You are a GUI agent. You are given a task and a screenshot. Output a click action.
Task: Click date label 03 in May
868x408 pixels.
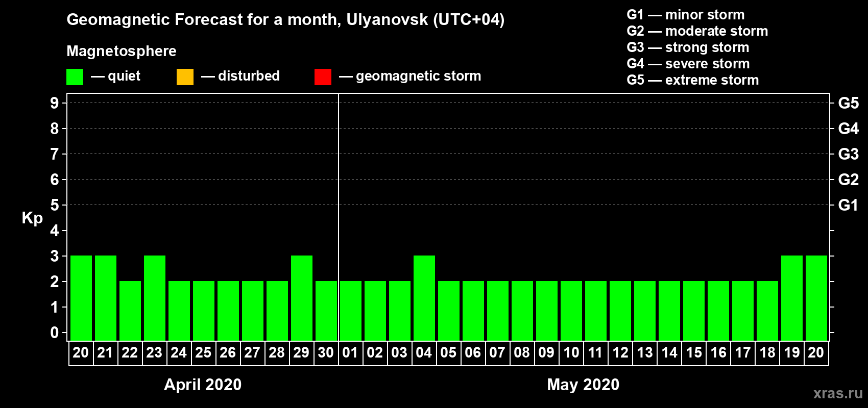399,352
